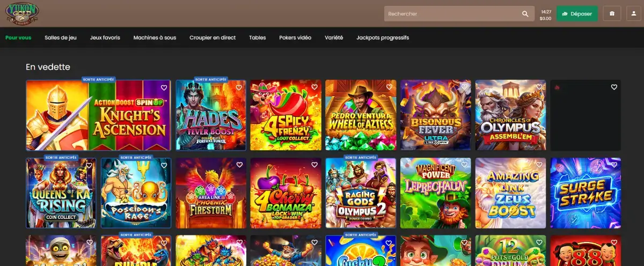Click heart on Queens of Ra Rising
The height and width of the screenshot is (266, 644).
click(89, 165)
